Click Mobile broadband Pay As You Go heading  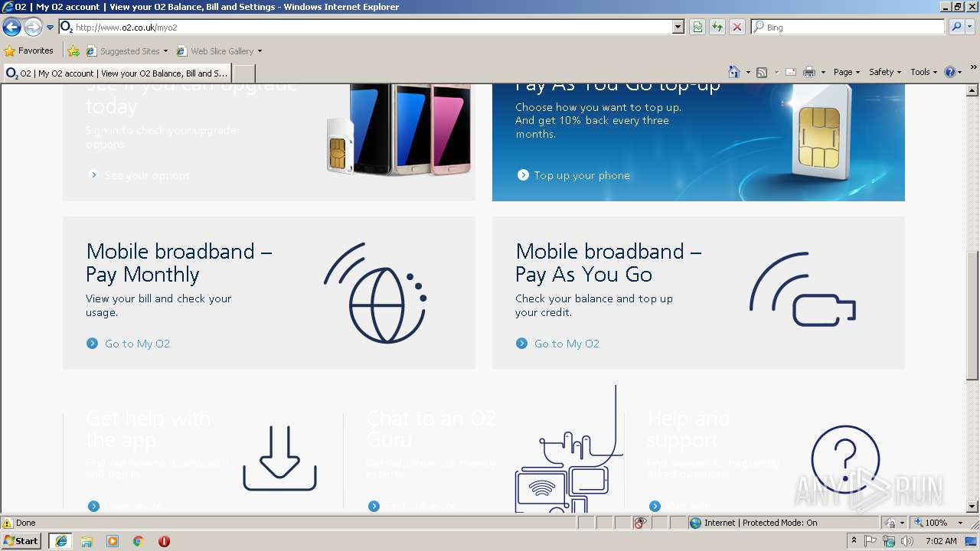(609, 262)
